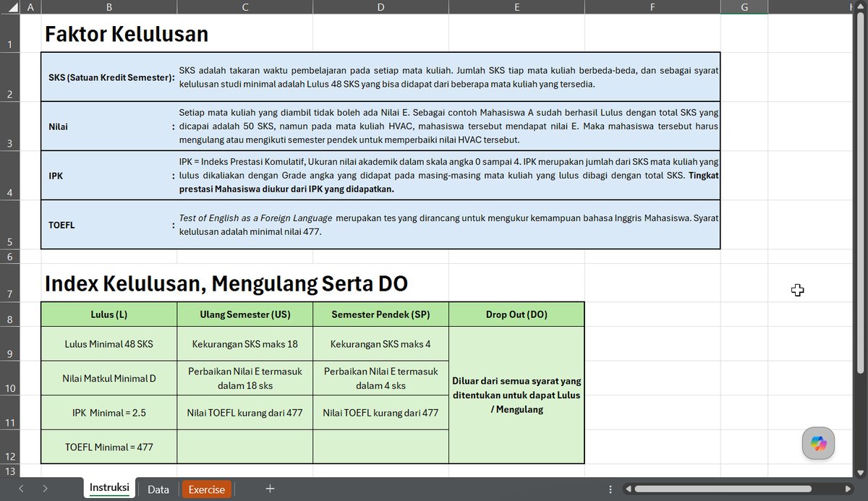Click the TOEFL description text cell
868x501 pixels.
(448, 225)
